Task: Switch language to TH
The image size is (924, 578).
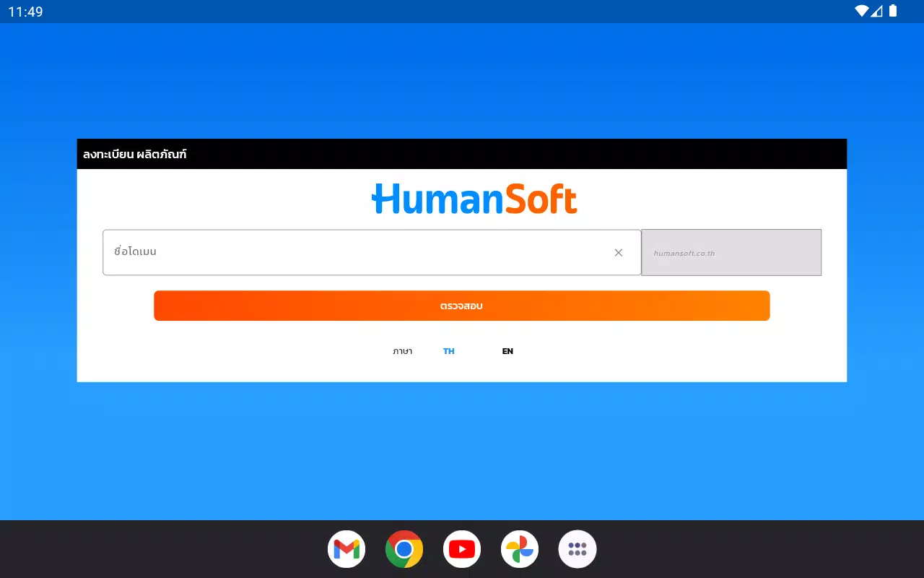Action: 449,351
